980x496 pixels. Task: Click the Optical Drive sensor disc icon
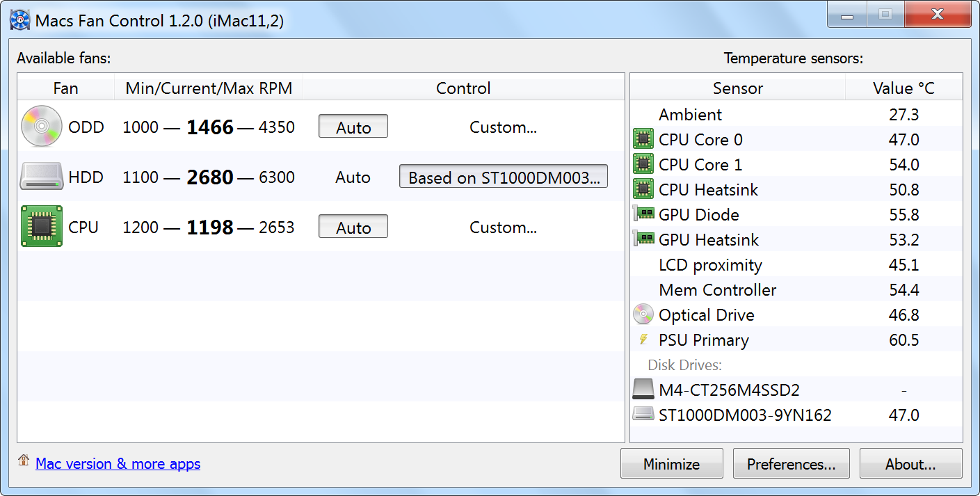coord(643,315)
